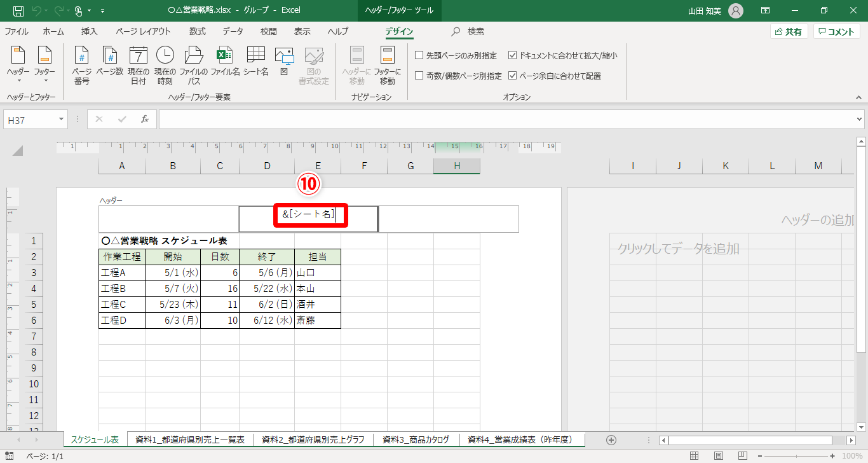Cancel the entry with the X icon in formula bar

pyautogui.click(x=99, y=119)
